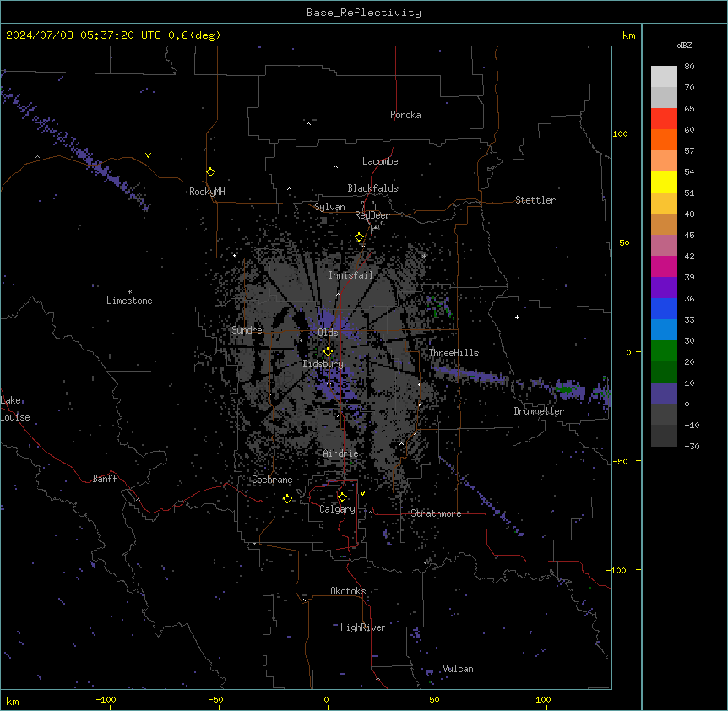
Task: Click the asterisk marker above Limestone
Action: [x=129, y=292]
